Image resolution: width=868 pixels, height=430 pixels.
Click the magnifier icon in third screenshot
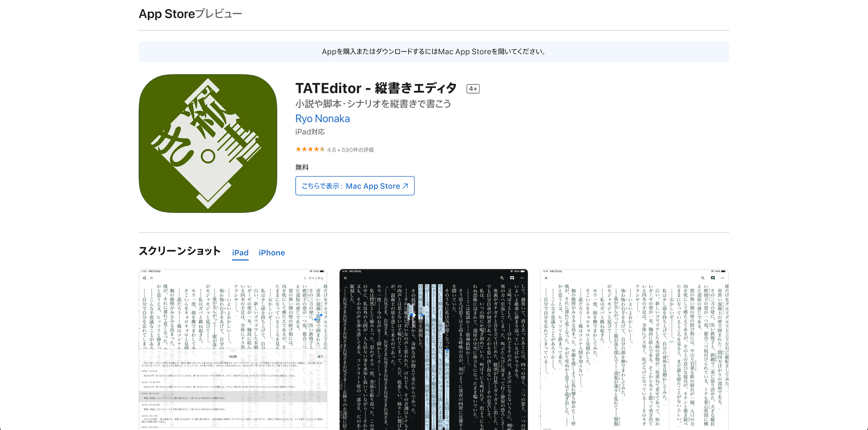pyautogui.click(x=703, y=278)
